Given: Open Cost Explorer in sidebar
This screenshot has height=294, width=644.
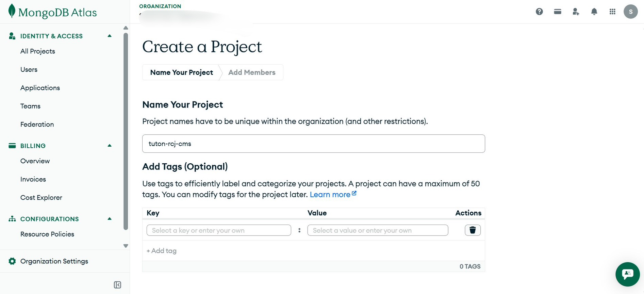Looking at the screenshot, I should click(x=41, y=198).
